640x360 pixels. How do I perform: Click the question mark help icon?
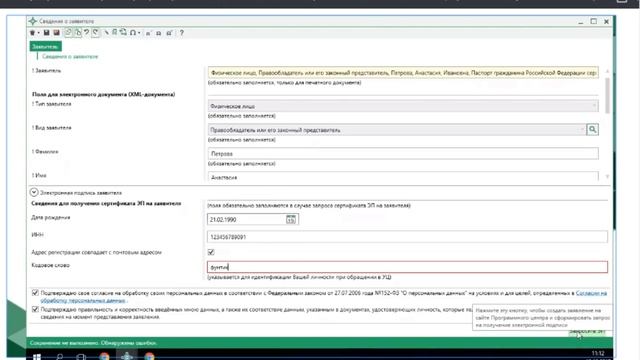click(x=182, y=33)
